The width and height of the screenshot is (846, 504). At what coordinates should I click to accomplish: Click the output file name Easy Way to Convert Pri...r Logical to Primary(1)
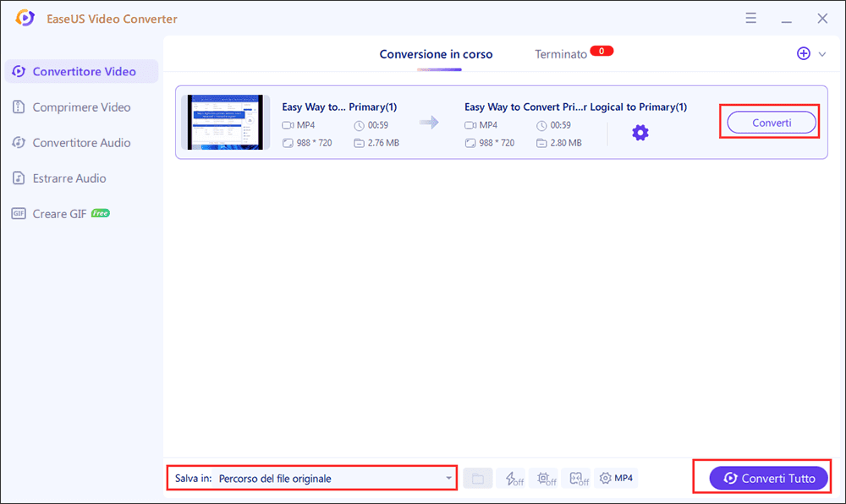click(x=575, y=107)
